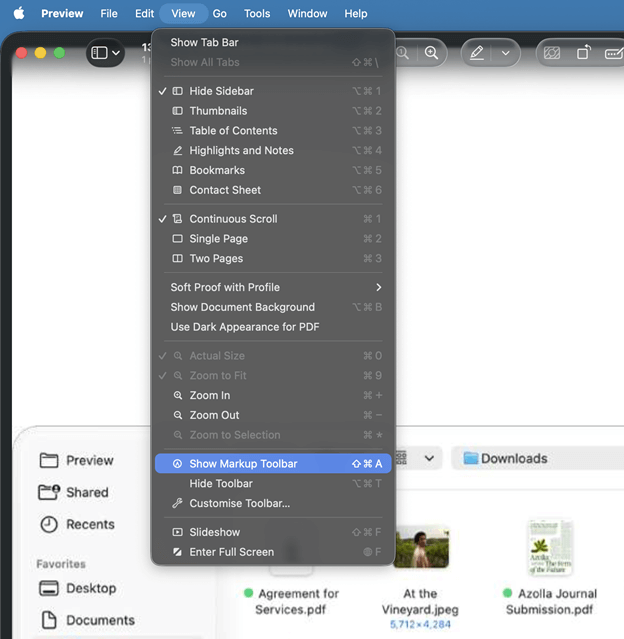The height and width of the screenshot is (639, 624).
Task: Select Thumbnails in the View menu
Action: click(218, 111)
